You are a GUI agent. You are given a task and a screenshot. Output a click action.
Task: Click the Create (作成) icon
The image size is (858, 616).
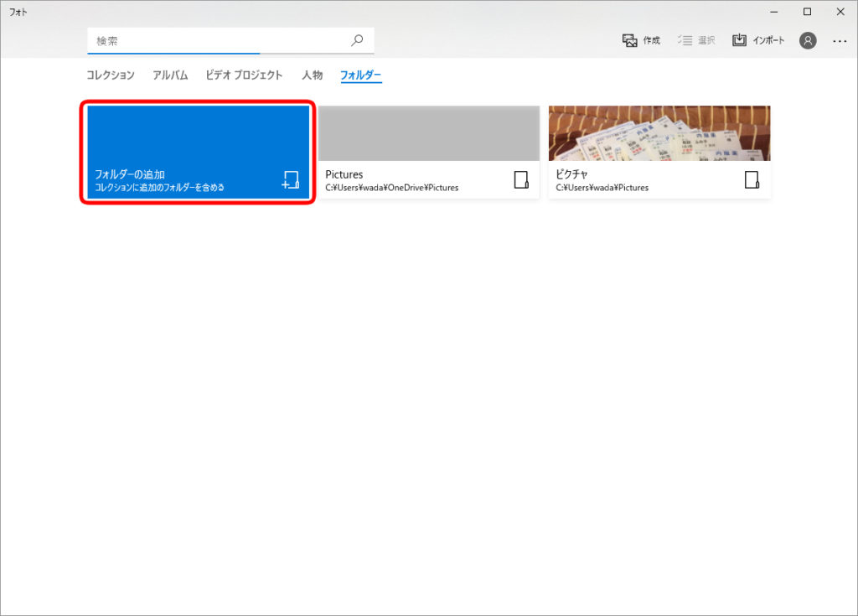click(630, 40)
